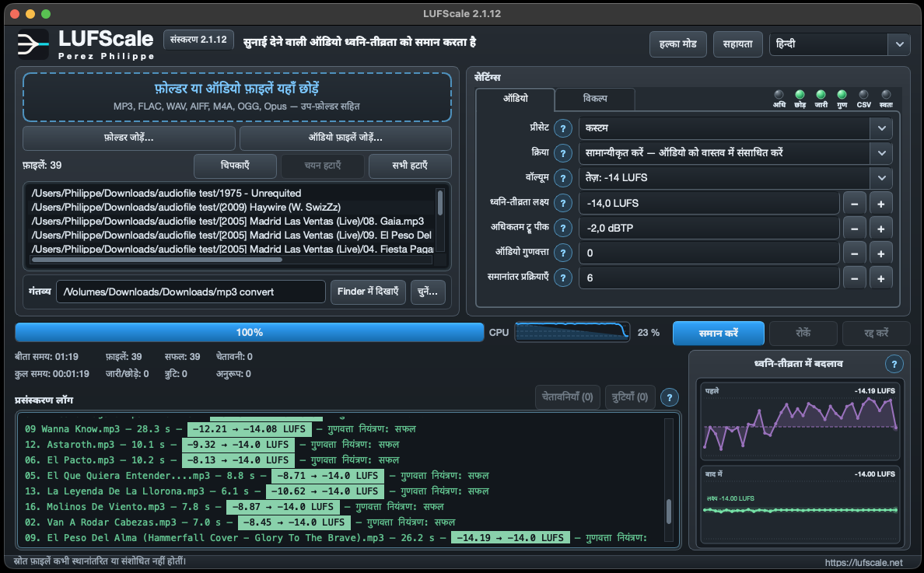Open help for ऑडियो गुणवत्ता setting
The height and width of the screenshot is (573, 924).
point(563,253)
